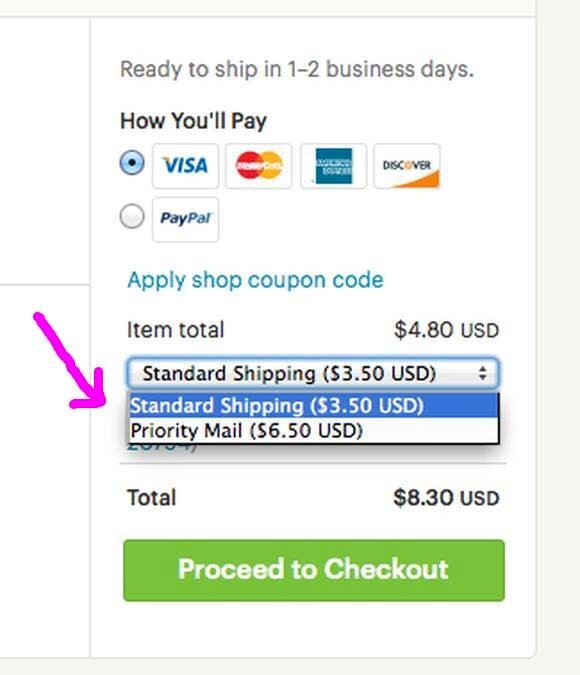The height and width of the screenshot is (675, 580).
Task: Click the Visa card logo
Action: (x=185, y=166)
